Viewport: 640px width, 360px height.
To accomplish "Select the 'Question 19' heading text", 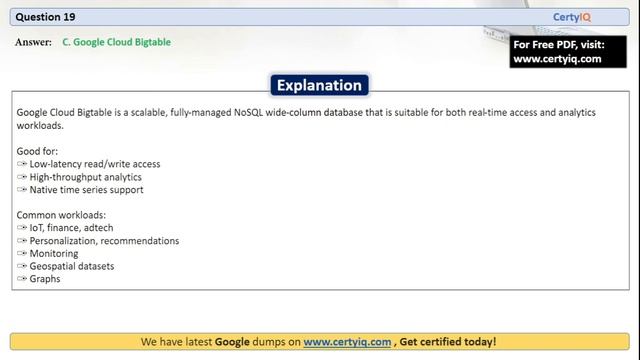I will [x=45, y=17].
